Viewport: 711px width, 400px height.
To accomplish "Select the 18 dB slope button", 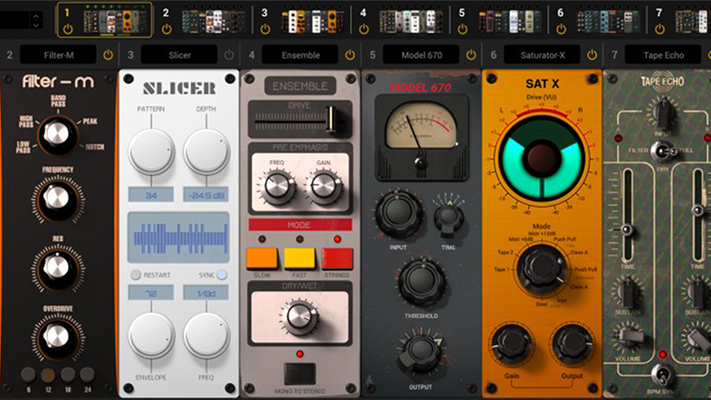I will pos(68,375).
